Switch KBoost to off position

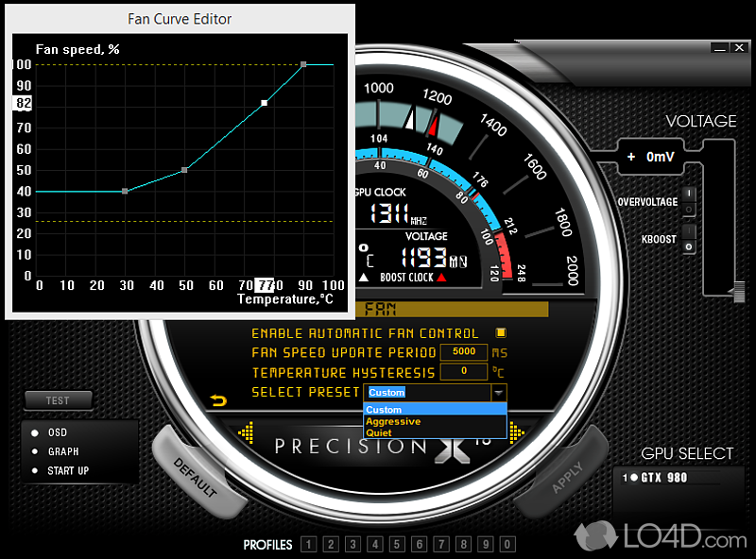click(x=689, y=246)
